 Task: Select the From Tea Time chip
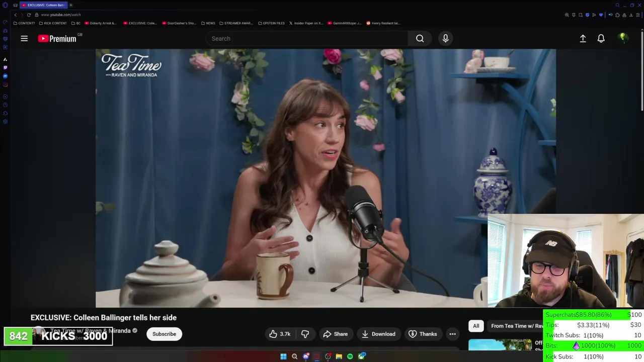pos(517,326)
